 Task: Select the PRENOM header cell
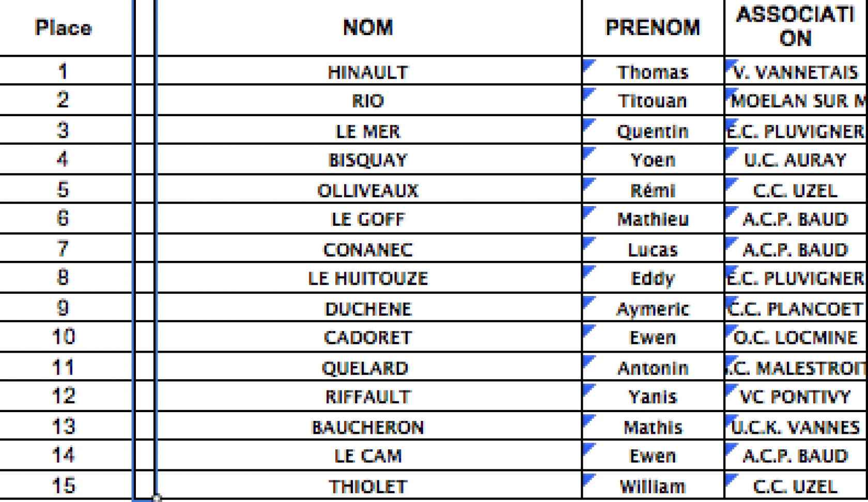click(x=653, y=27)
